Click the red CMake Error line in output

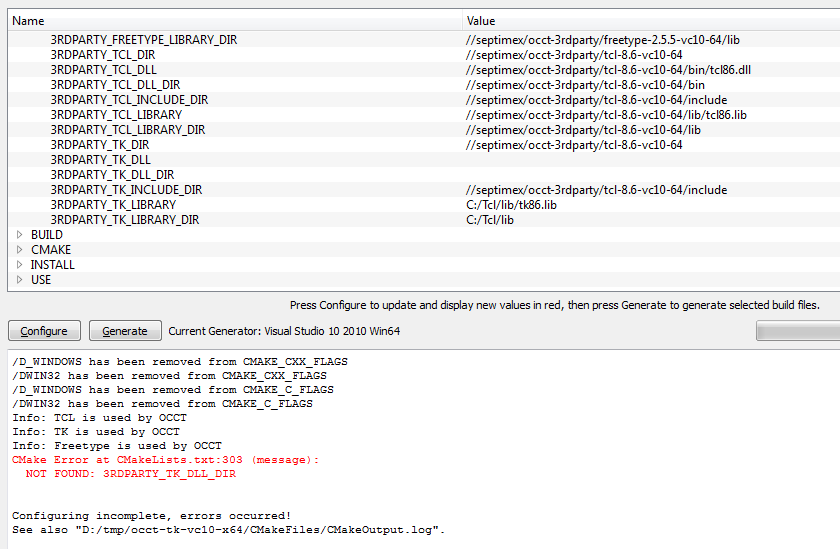tap(165, 460)
